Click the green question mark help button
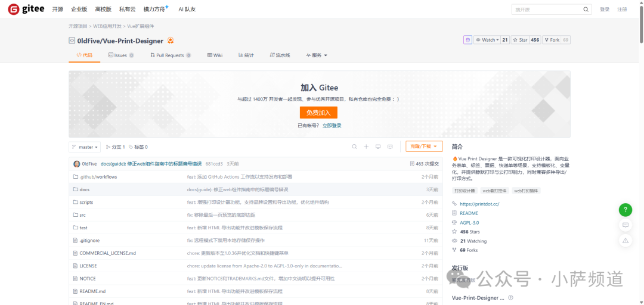This screenshot has width=644, height=305. point(625,210)
